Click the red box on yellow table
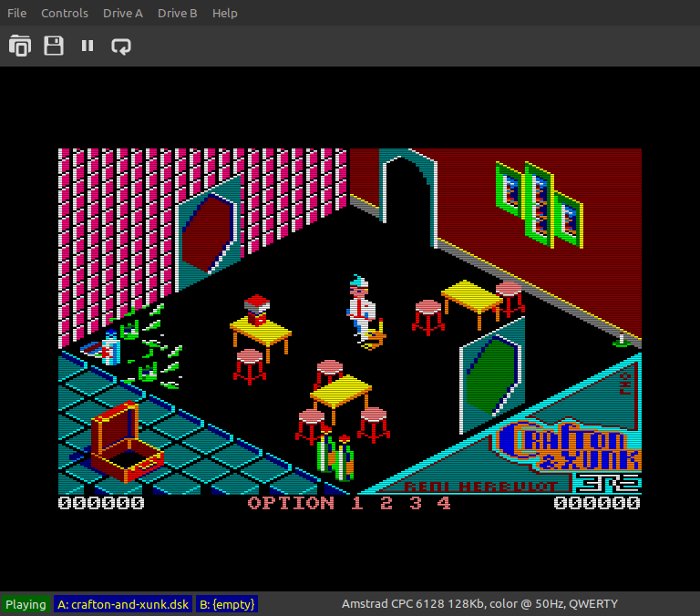The image size is (700, 616). click(257, 309)
